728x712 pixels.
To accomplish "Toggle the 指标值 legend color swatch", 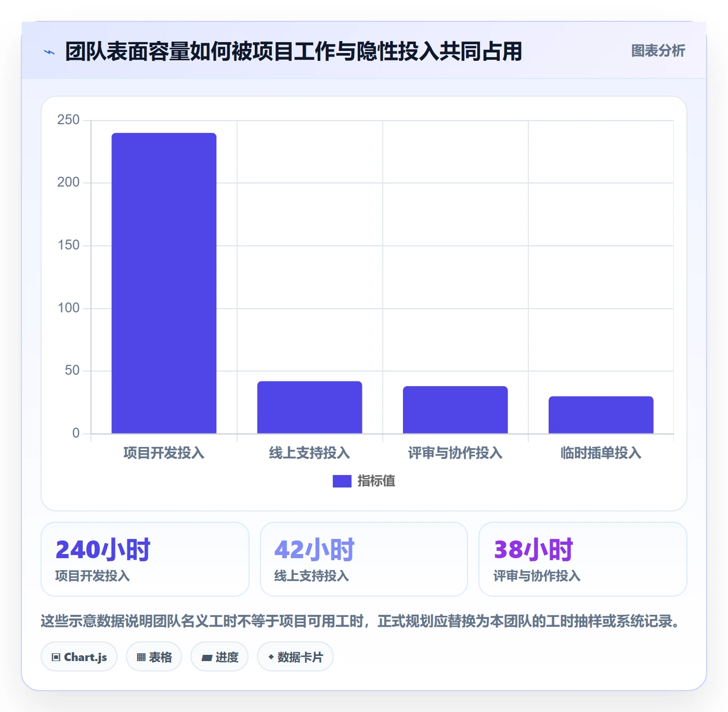I will coord(342,481).
